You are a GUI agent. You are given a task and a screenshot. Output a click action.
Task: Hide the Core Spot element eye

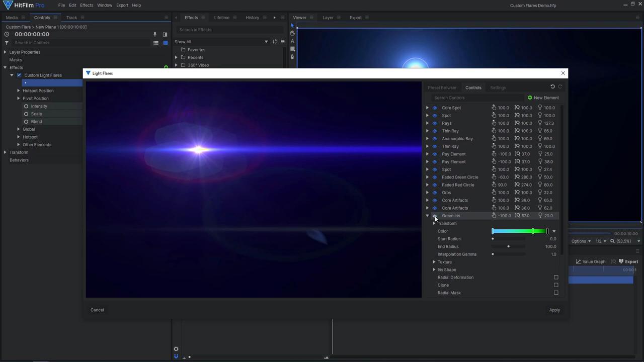[435, 108]
